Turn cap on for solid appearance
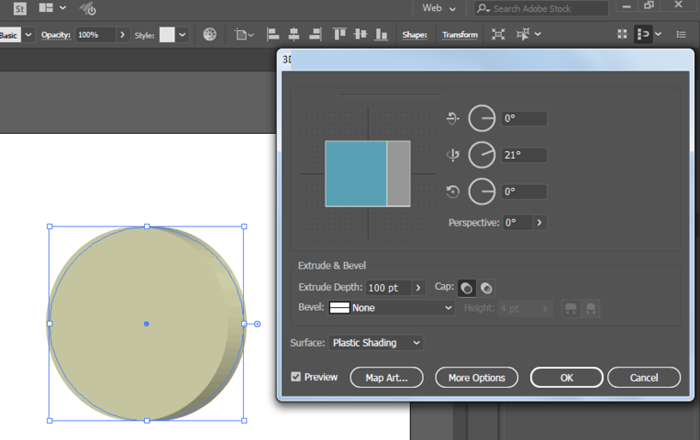 (466, 288)
